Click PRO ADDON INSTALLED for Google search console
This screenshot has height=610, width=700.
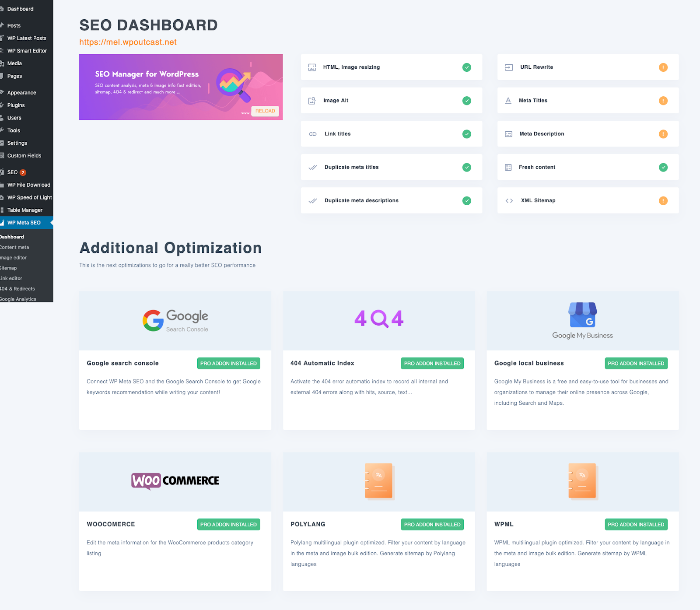(228, 364)
